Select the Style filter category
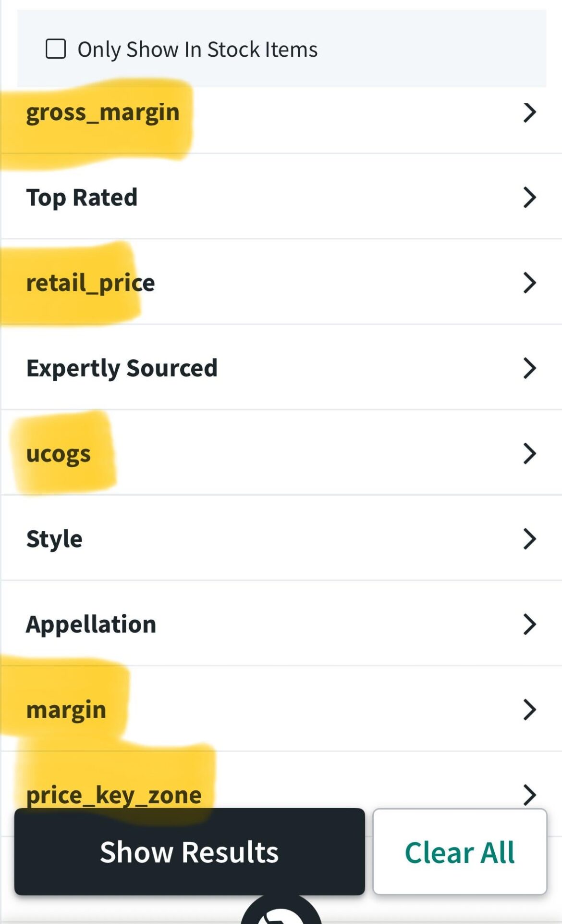This screenshot has height=924, width=562. coord(54,539)
